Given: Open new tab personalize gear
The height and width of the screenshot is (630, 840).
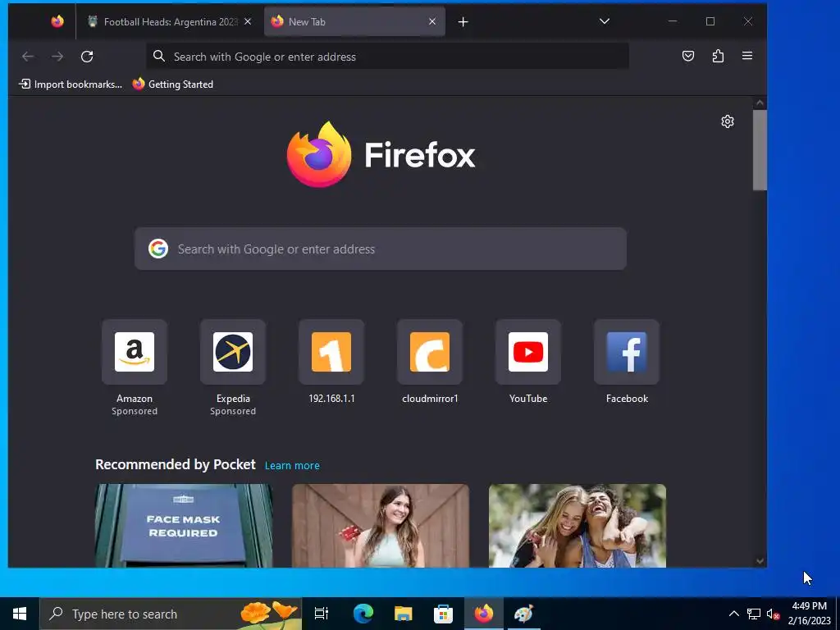Looking at the screenshot, I should (728, 121).
